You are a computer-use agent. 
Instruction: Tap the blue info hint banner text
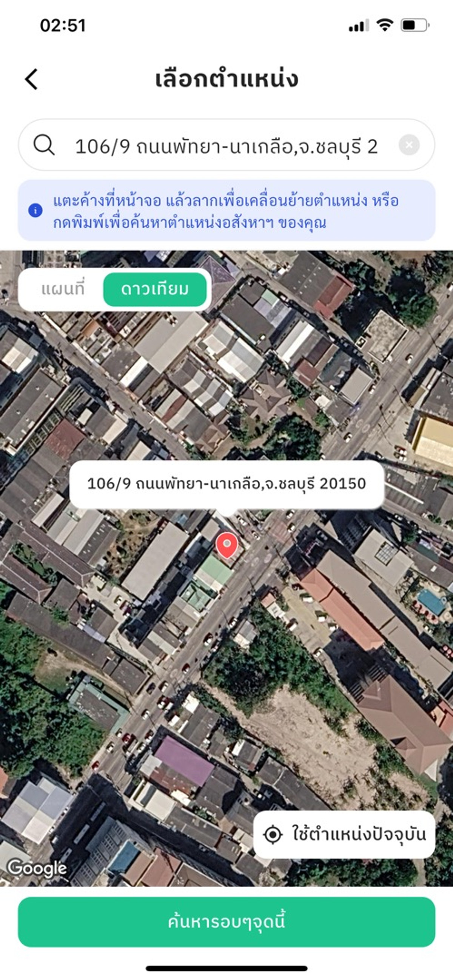tap(226, 211)
